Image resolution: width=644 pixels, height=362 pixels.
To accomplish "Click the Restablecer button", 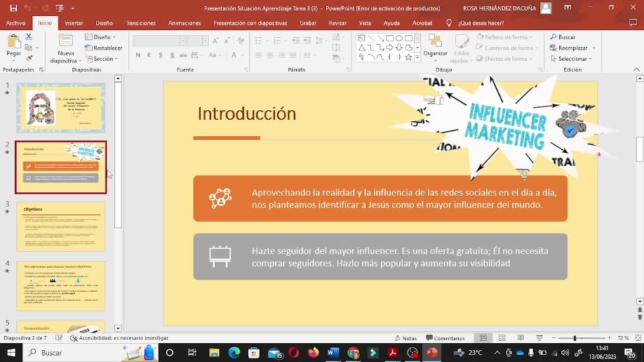I will coord(105,48).
